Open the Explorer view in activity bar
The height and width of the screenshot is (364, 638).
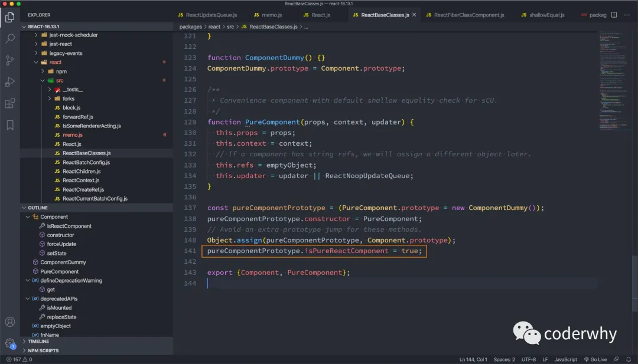click(x=10, y=18)
